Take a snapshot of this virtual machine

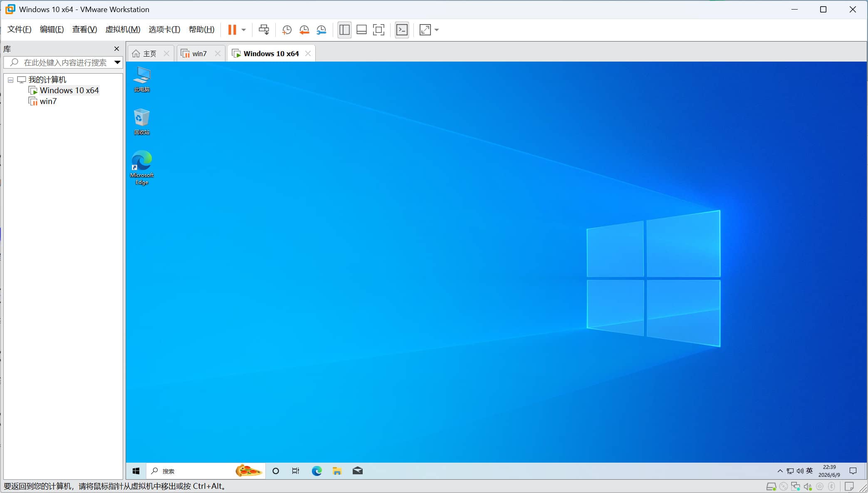pyautogui.click(x=287, y=30)
